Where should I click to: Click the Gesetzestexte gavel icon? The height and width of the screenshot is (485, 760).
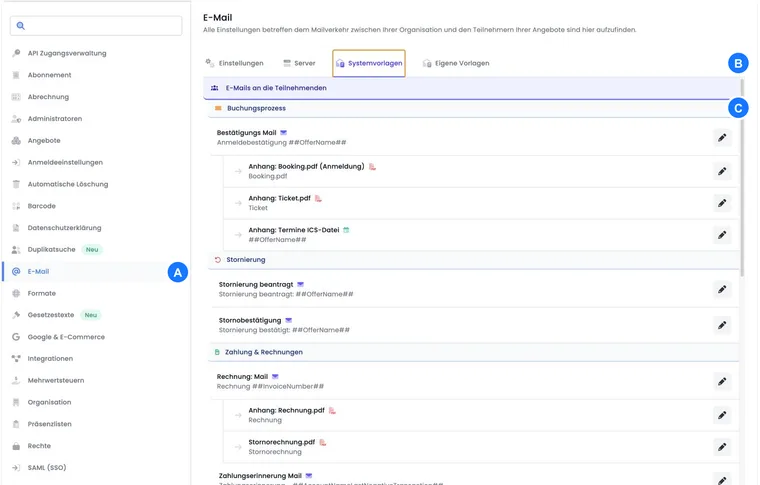tap(16, 315)
